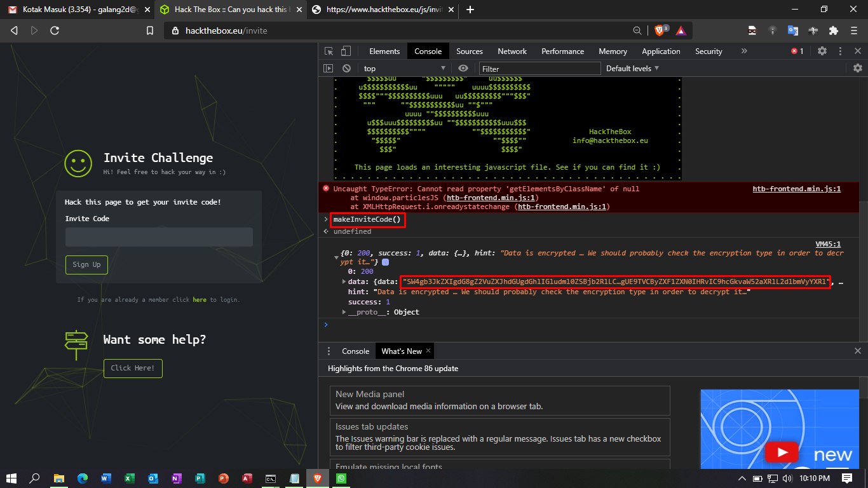Click the 'here' login link

point(200,299)
